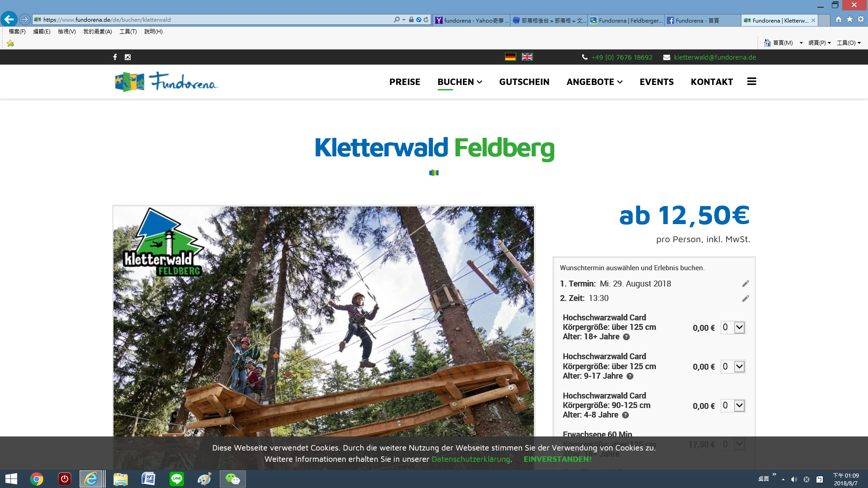The width and height of the screenshot is (868, 488).
Task: Switch site language to English flag
Action: tap(527, 57)
